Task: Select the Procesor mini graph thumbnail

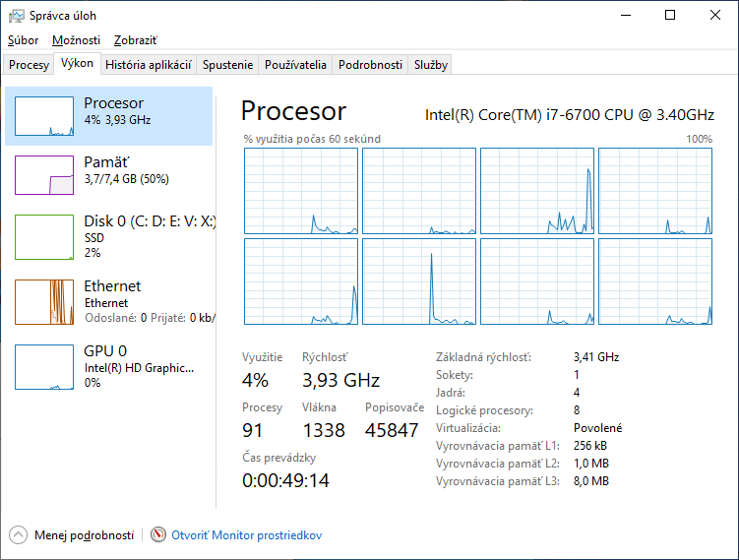Action: coord(44,117)
